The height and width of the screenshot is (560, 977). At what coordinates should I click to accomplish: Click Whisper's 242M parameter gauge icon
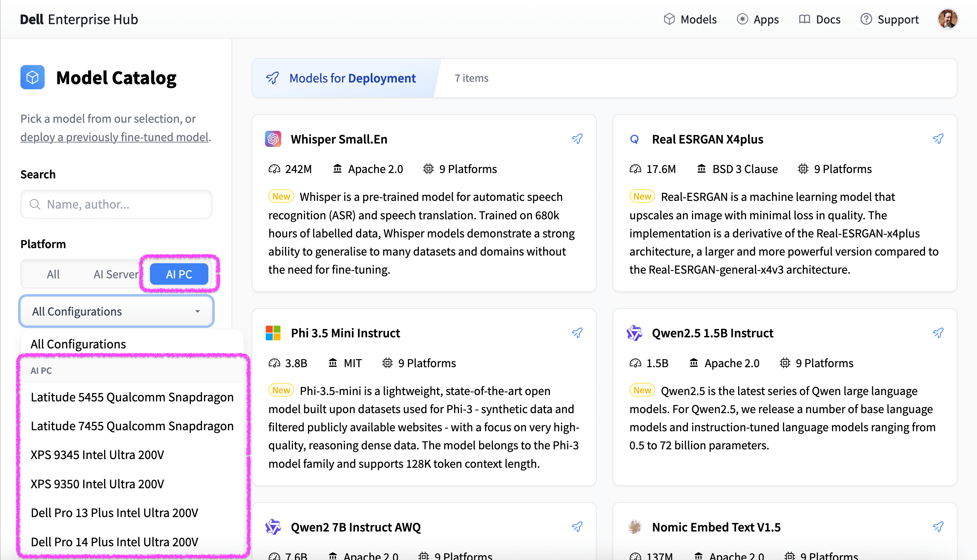tap(274, 169)
